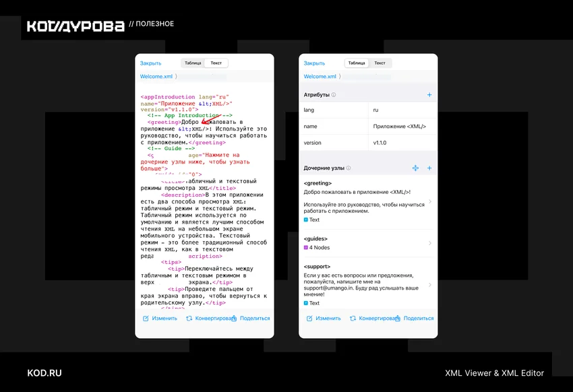Image resolution: width=573 pixels, height=392 pixels.
Task: Click the <guides> node title
Action: click(315, 238)
